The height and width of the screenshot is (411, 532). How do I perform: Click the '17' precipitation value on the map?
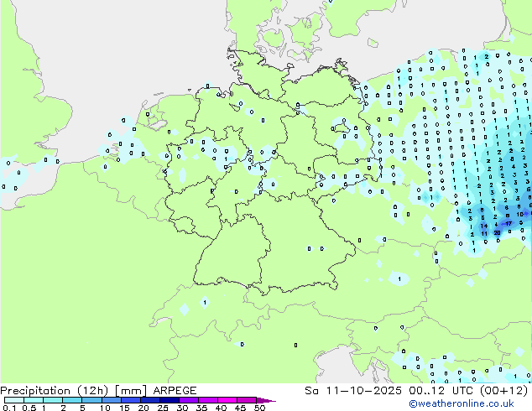click(x=509, y=223)
